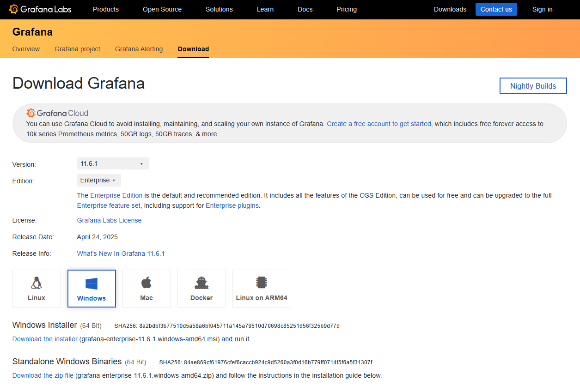Click the Grafana title in orange header

pyautogui.click(x=32, y=32)
